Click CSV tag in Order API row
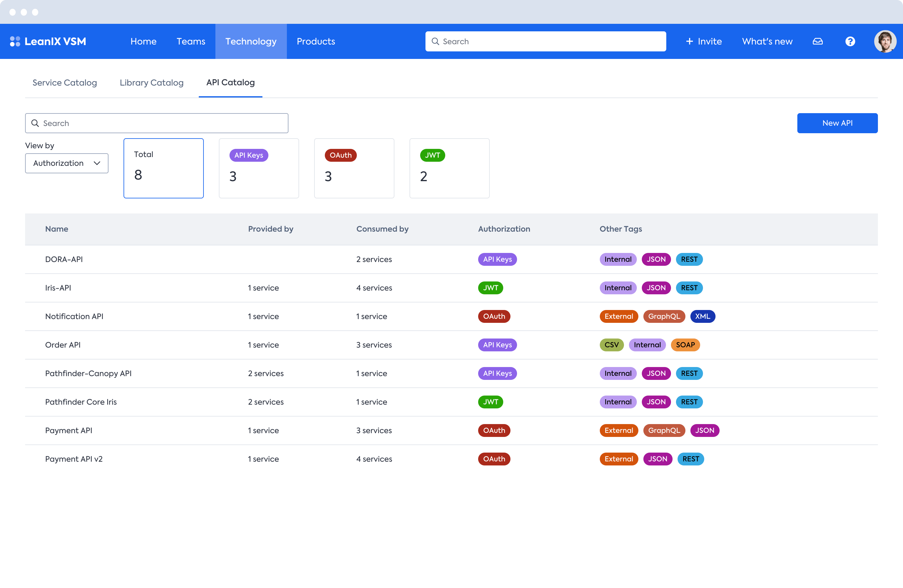The width and height of the screenshot is (903, 588). pos(611,345)
